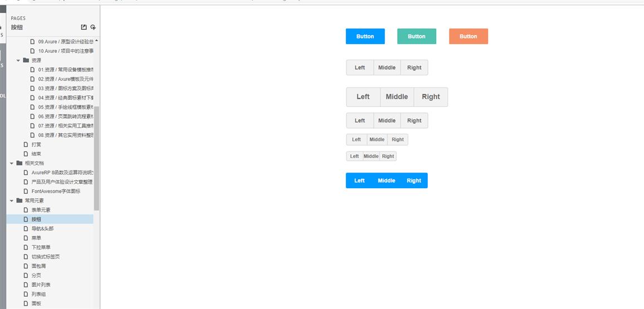Select Middle in the largest button group
The height and width of the screenshot is (309, 644).
397,97
